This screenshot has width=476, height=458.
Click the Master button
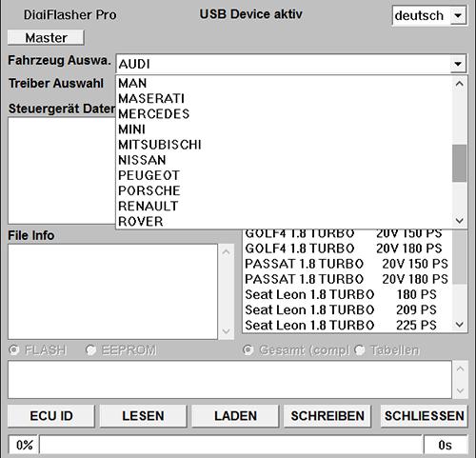[46, 37]
